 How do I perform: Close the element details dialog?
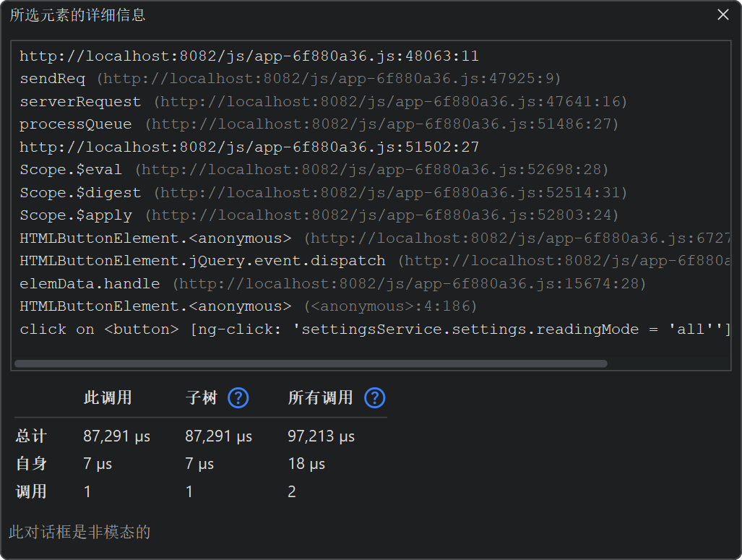point(722,14)
